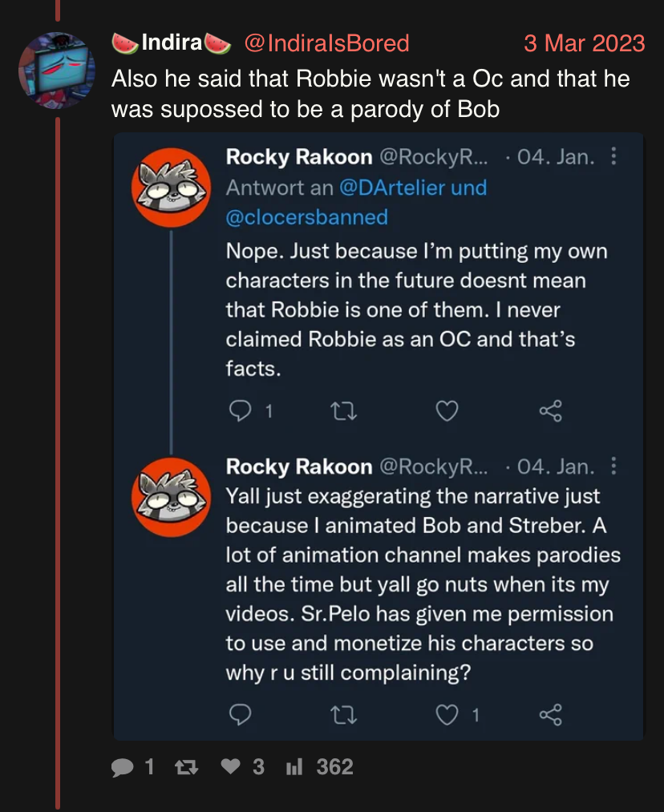The height and width of the screenshot is (812, 664).
Task: Click the outer tweet reply comment icon
Action: 122,768
